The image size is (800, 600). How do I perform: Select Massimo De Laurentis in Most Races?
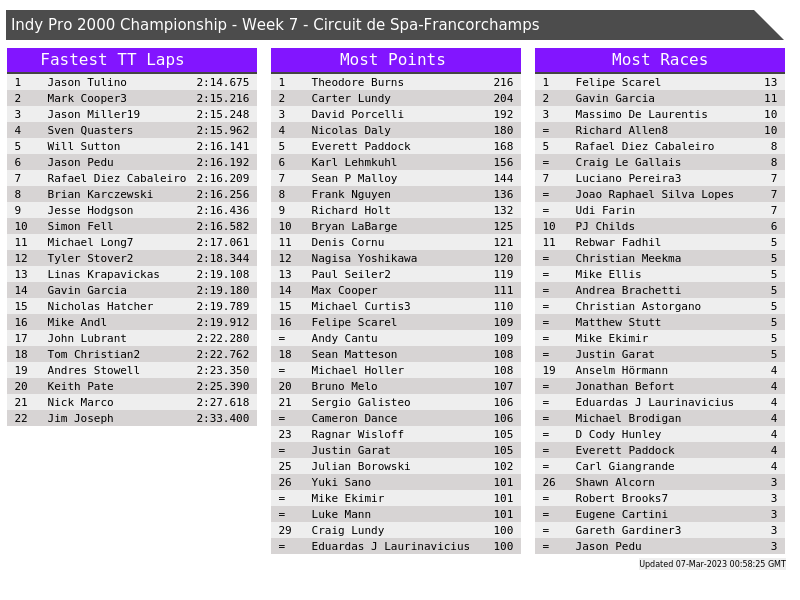coord(641,114)
